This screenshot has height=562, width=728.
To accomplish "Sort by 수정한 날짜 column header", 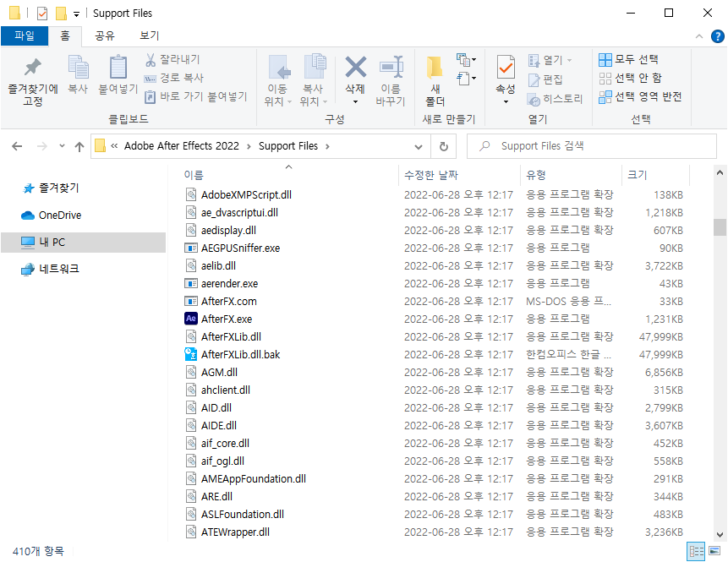I will click(x=431, y=175).
